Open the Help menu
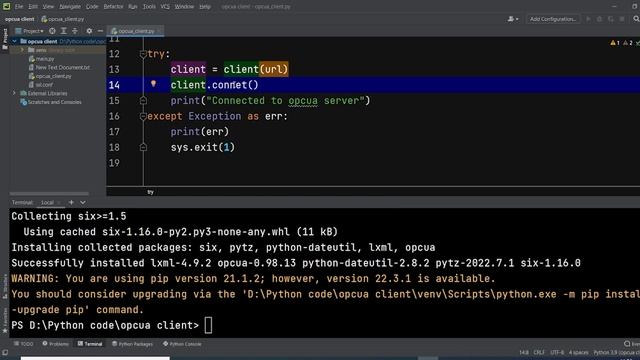Image resolution: width=640 pixels, height=360 pixels. click(x=205, y=7)
